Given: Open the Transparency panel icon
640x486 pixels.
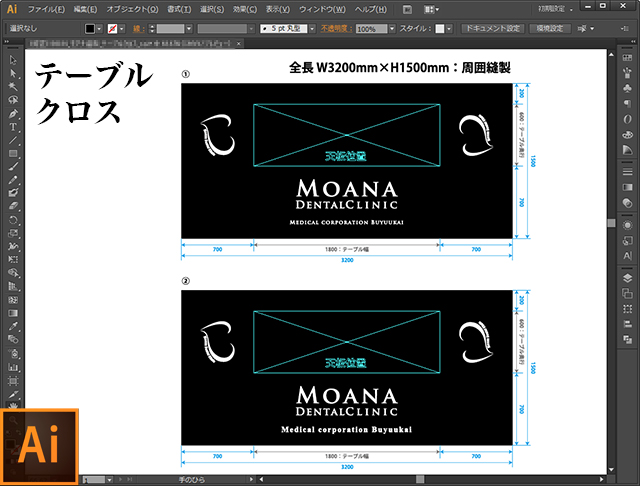Looking at the screenshot, I should click(x=627, y=203).
